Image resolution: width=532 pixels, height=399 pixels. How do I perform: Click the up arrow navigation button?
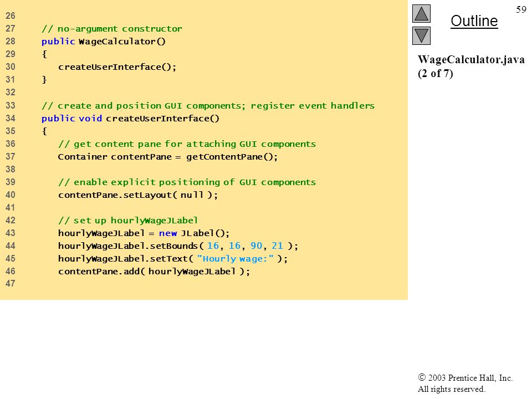click(421, 13)
